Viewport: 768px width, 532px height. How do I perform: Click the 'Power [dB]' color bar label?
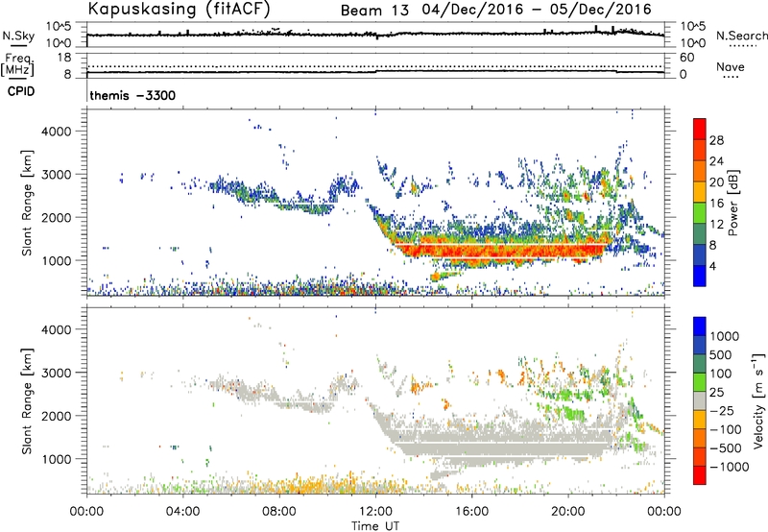click(x=732, y=203)
